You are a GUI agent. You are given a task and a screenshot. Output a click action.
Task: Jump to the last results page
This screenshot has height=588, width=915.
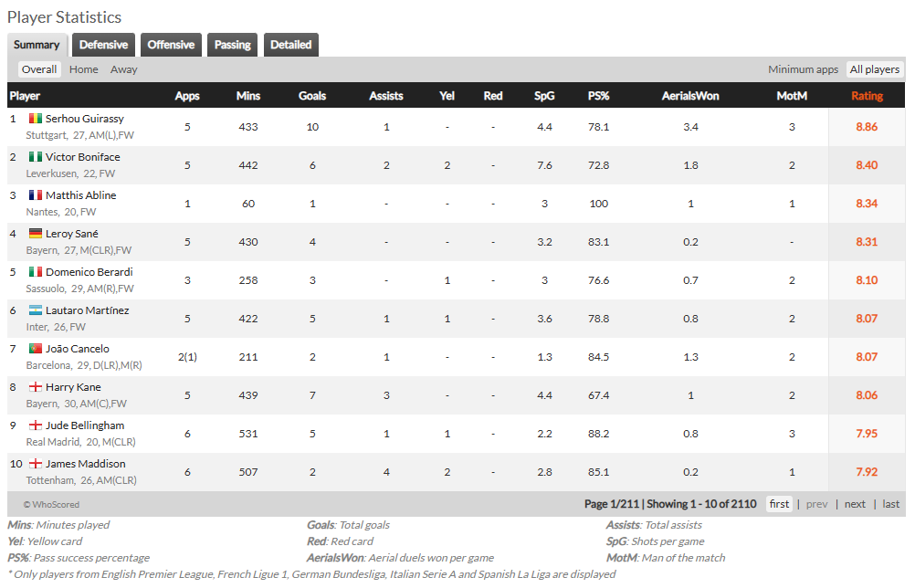point(891,504)
